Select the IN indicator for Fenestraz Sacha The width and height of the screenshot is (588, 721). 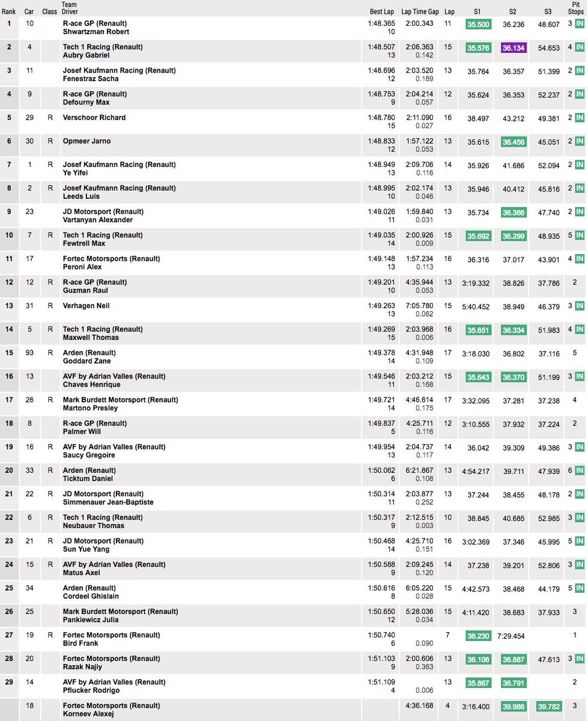[x=579, y=71]
